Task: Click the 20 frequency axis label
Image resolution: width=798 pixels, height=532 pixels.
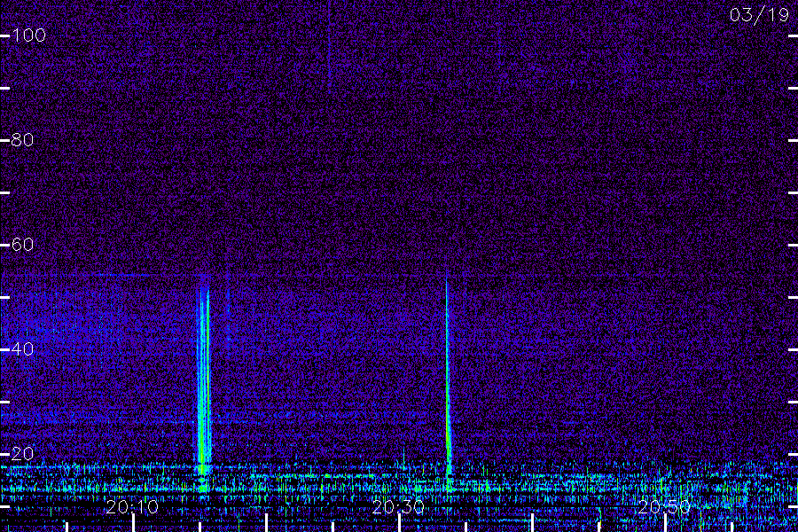Action: click(x=22, y=454)
